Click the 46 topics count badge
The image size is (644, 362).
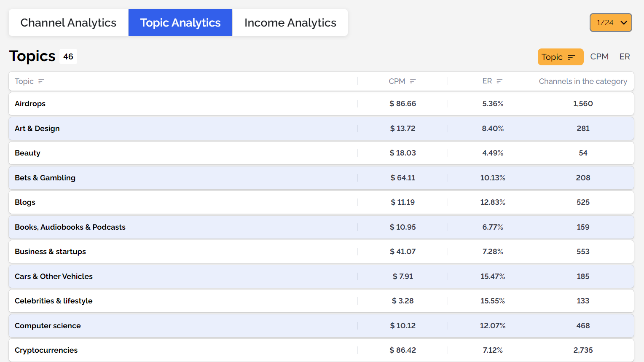click(x=68, y=56)
